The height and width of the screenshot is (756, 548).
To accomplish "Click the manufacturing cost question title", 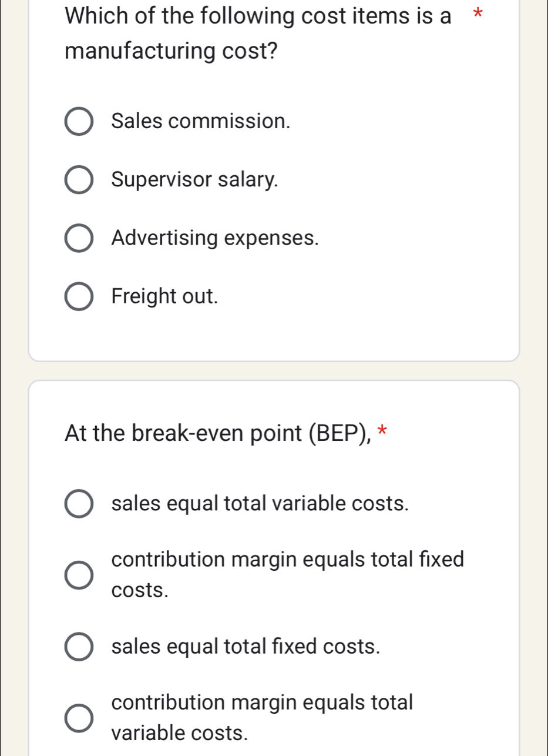I will tap(258, 34).
